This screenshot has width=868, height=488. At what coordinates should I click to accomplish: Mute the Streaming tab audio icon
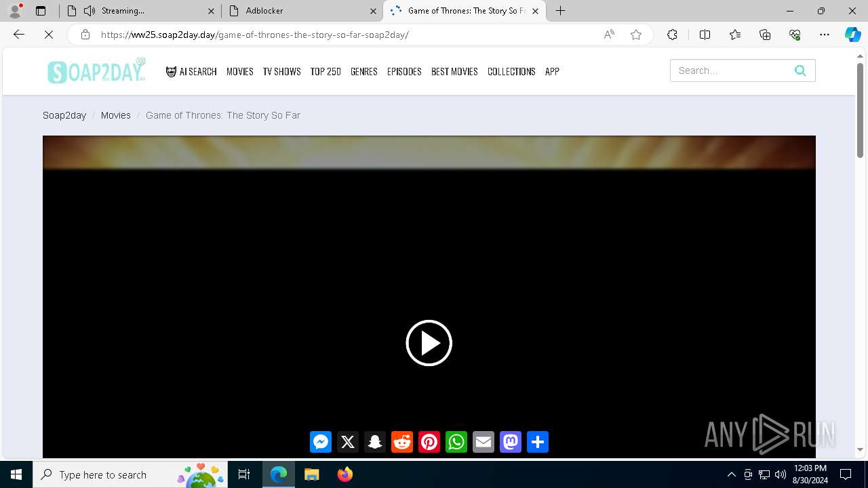tap(90, 11)
